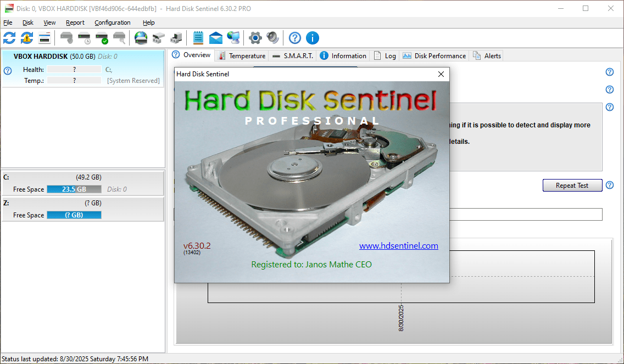Click the application icon in title bar
This screenshot has width=624, height=364.
(9, 8)
